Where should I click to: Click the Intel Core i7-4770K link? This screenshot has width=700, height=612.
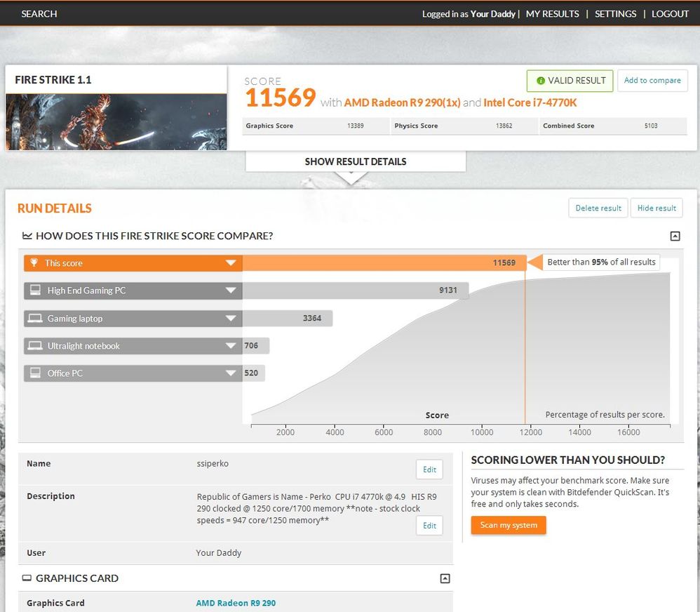530,102
